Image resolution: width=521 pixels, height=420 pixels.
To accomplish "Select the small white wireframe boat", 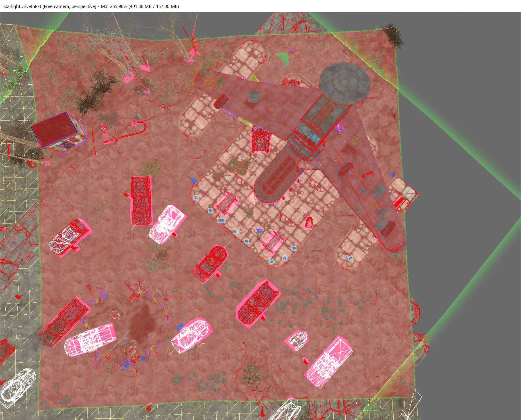I will (297, 341).
